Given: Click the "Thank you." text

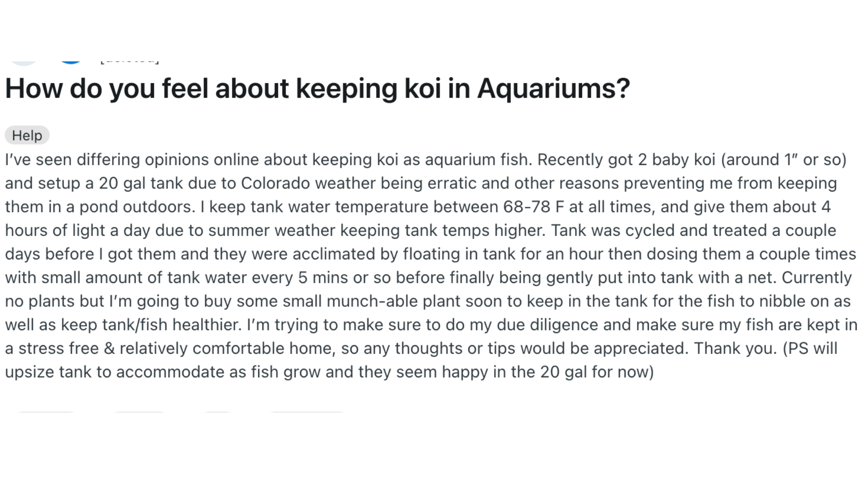Looking at the screenshot, I should [735, 348].
